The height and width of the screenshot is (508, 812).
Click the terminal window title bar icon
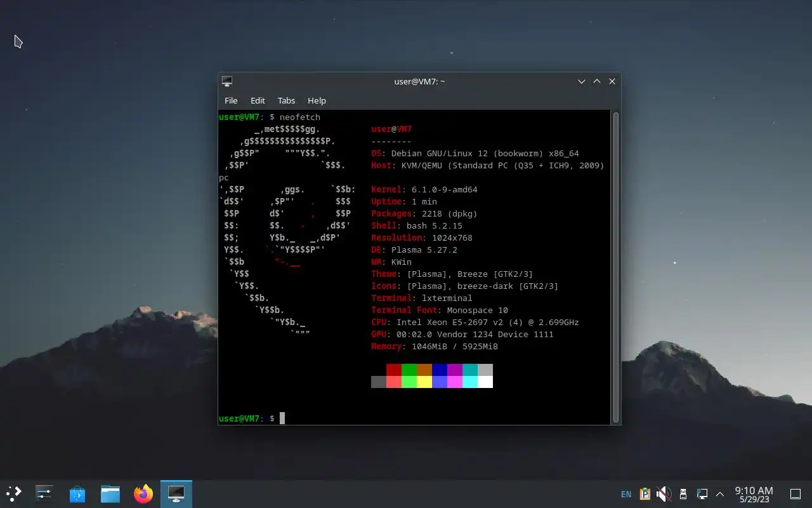point(227,81)
